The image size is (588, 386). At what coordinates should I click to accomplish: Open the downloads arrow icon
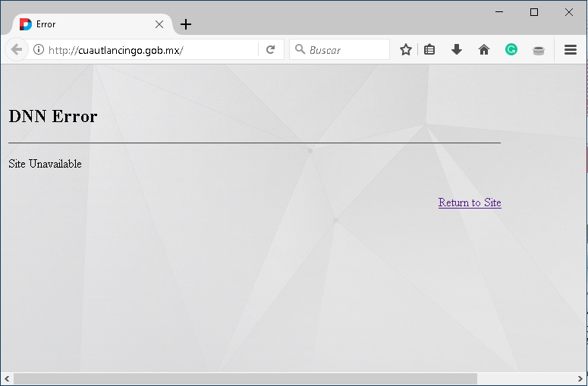point(457,49)
